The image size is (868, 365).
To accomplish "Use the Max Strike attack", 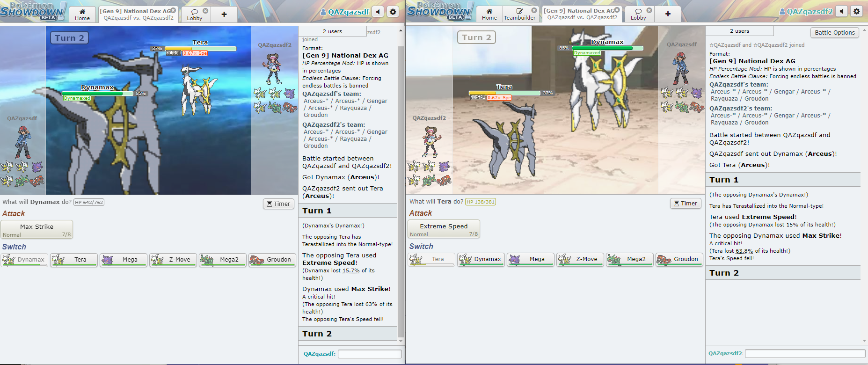I will click(x=37, y=230).
